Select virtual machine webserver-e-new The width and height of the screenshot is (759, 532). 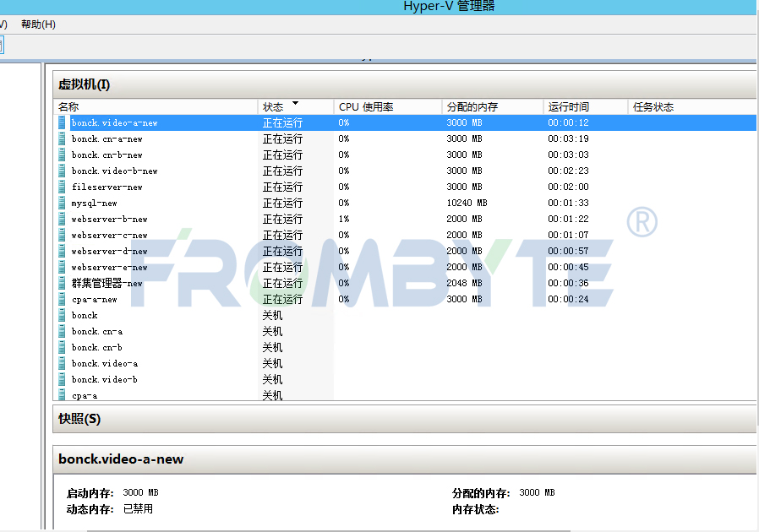point(109,267)
